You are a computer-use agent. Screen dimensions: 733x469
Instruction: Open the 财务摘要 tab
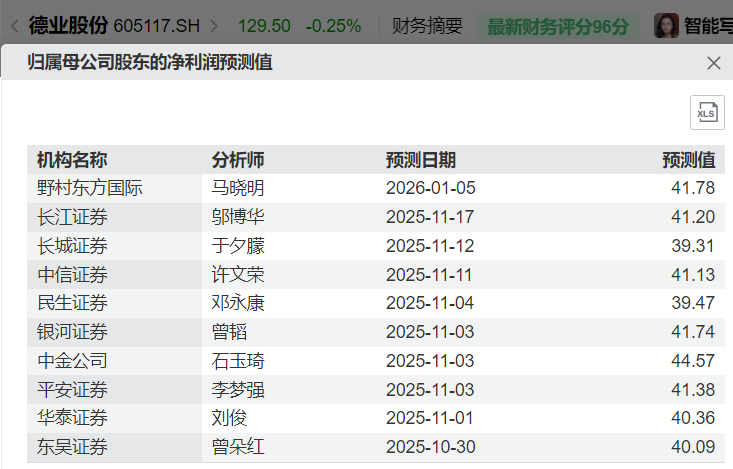click(x=427, y=26)
